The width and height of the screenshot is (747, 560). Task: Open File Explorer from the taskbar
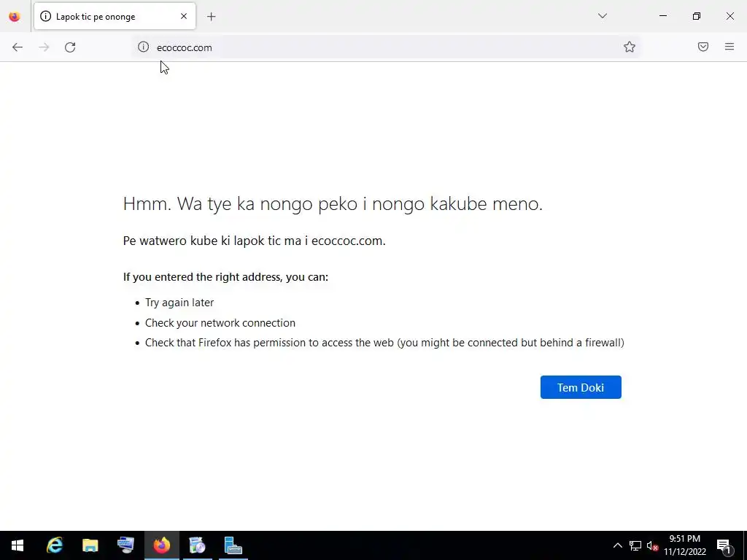click(x=90, y=545)
